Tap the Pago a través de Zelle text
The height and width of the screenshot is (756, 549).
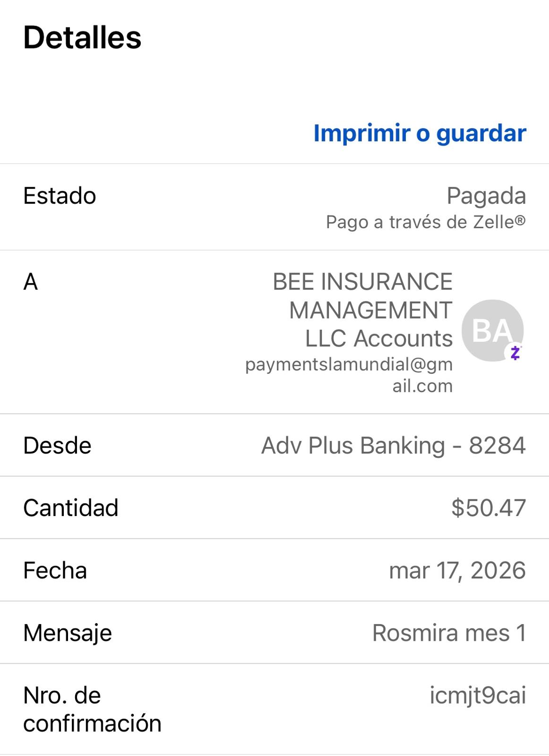[425, 222]
